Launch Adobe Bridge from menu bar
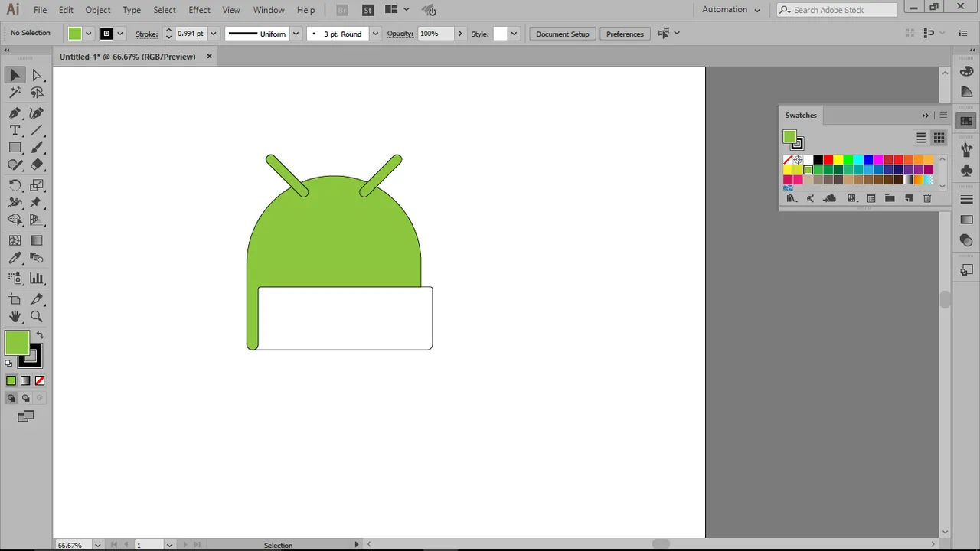This screenshot has width=980, height=551. [342, 10]
